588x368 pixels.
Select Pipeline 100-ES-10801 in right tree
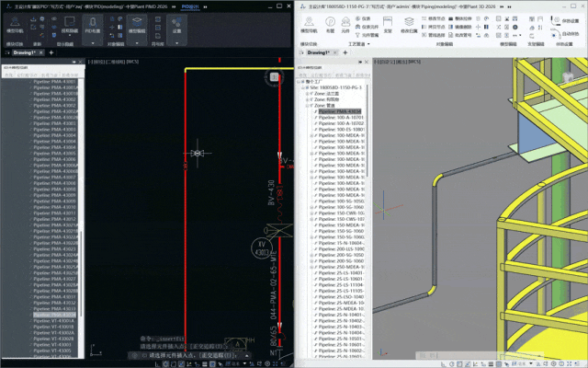pyautogui.click(x=341, y=130)
